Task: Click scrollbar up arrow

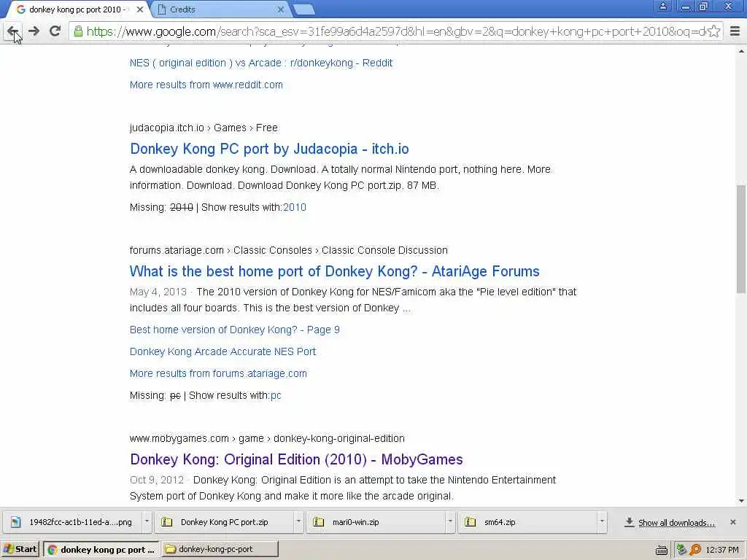Action: click(741, 50)
